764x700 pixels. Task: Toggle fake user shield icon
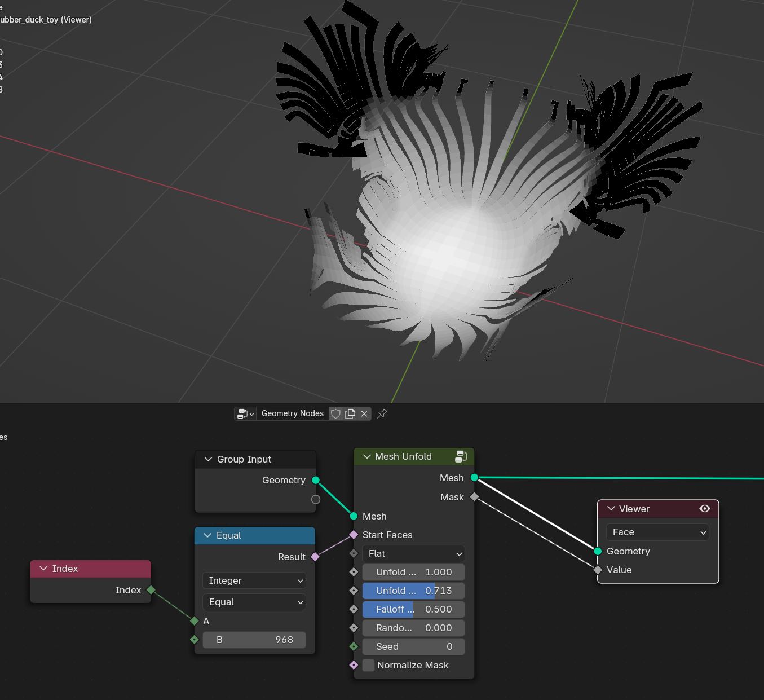(x=335, y=413)
